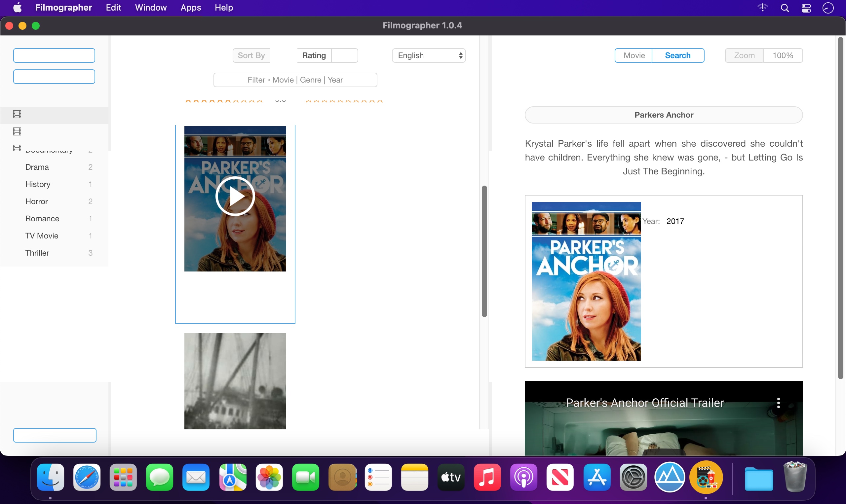Toggle the Zoom level to 100%
The height and width of the screenshot is (504, 846).
(x=783, y=55)
